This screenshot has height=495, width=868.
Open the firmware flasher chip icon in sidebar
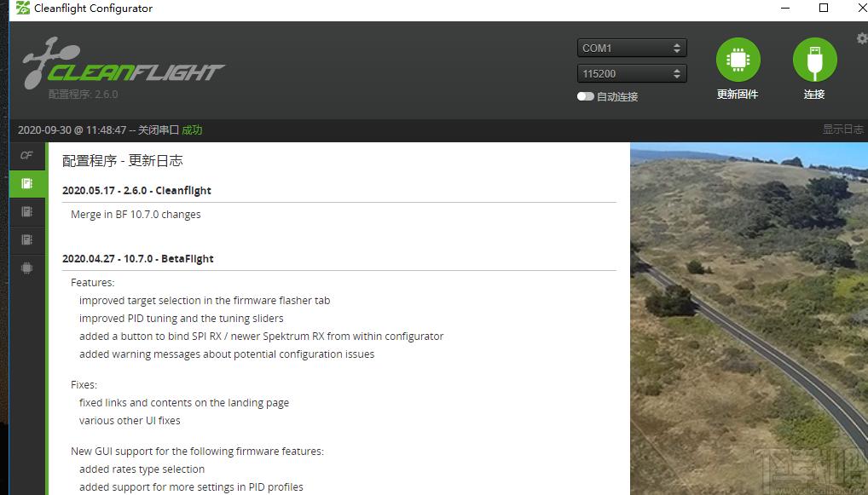point(26,268)
